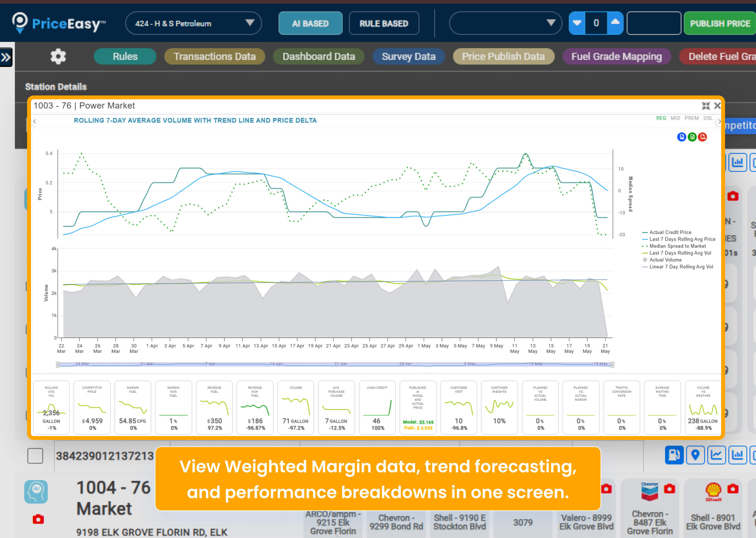
Task: Toggle Actual Volume legend series
Action: tap(665, 260)
